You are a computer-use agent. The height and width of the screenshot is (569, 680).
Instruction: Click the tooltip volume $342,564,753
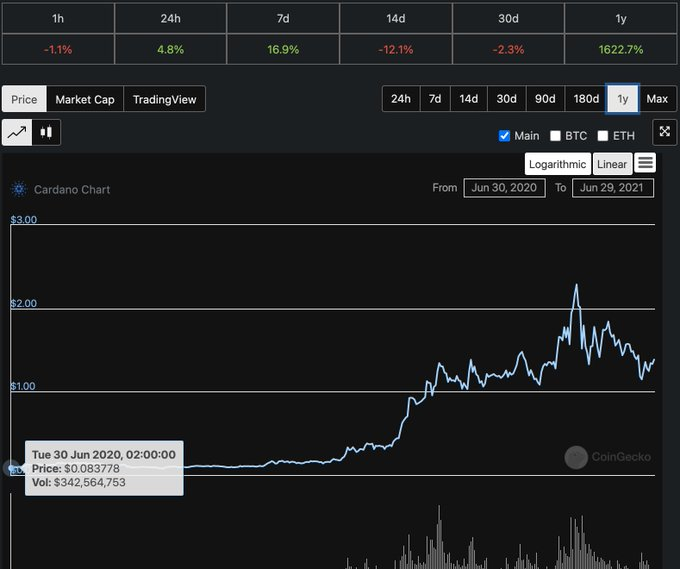tap(89, 482)
